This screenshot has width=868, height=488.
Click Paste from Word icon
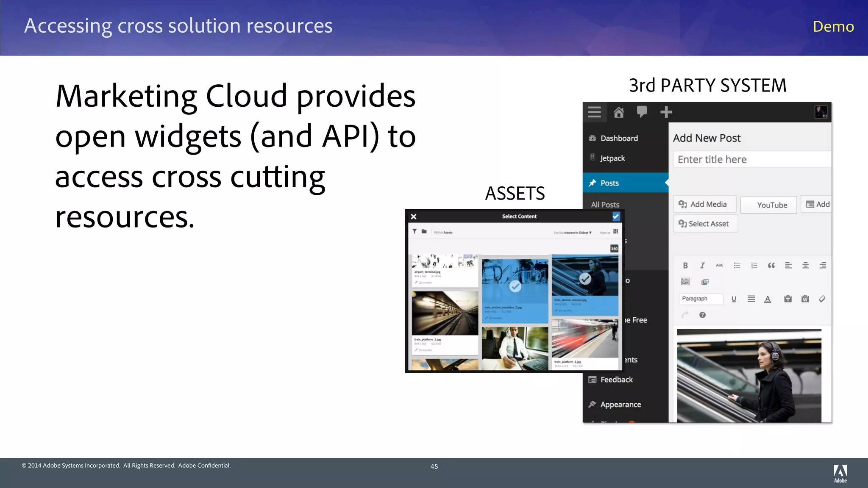click(x=805, y=299)
